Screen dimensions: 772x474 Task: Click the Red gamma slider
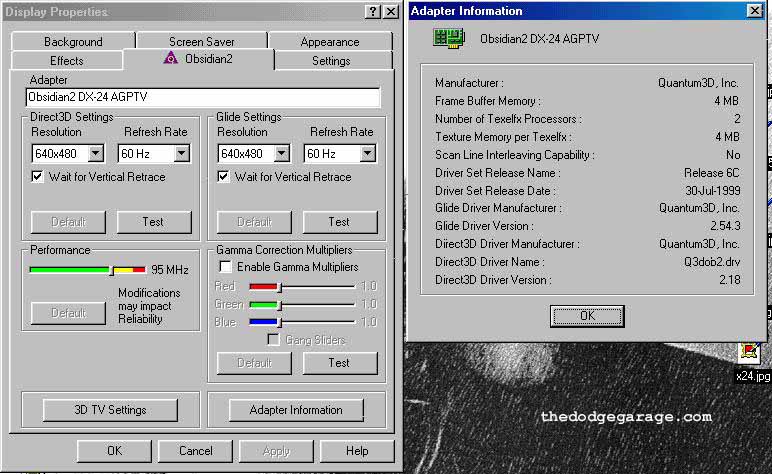tap(302, 286)
